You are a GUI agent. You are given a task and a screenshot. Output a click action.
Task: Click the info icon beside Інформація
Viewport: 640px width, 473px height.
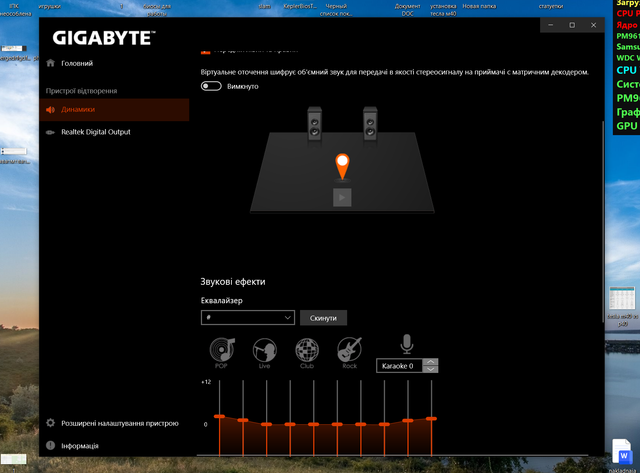tap(50, 445)
